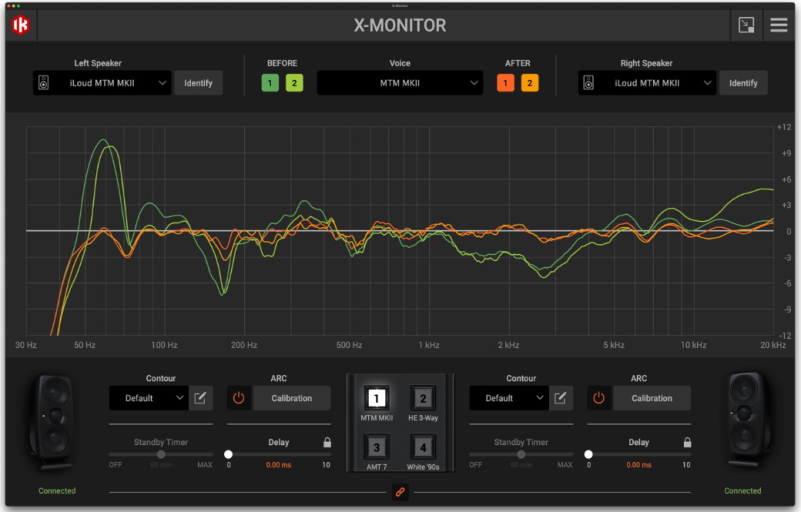Toggle the compact window view icon
Screen dimensions: 801x512
point(746,25)
